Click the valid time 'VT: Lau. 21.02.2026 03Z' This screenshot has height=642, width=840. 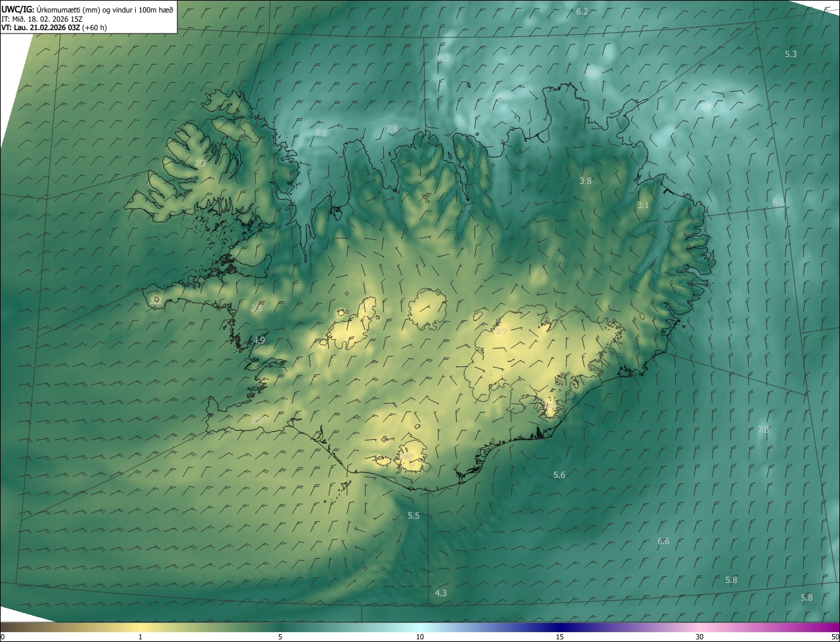point(41,28)
